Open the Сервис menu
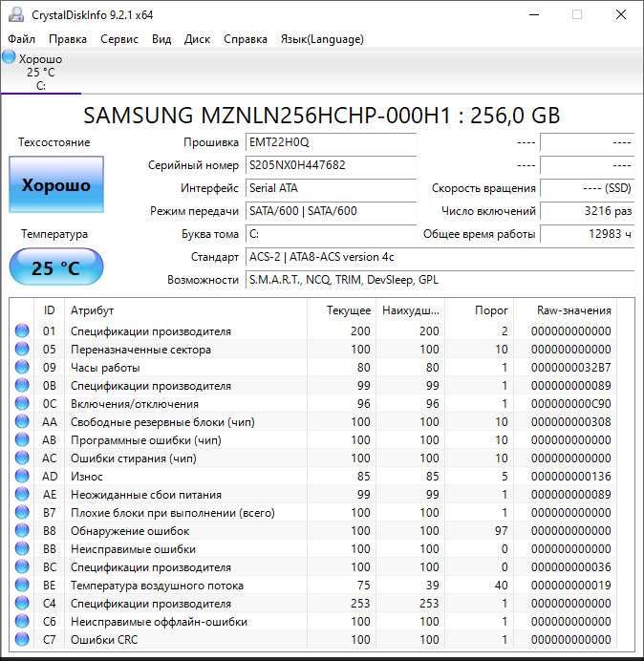Viewport: 644px width, 661px height. tap(118, 39)
